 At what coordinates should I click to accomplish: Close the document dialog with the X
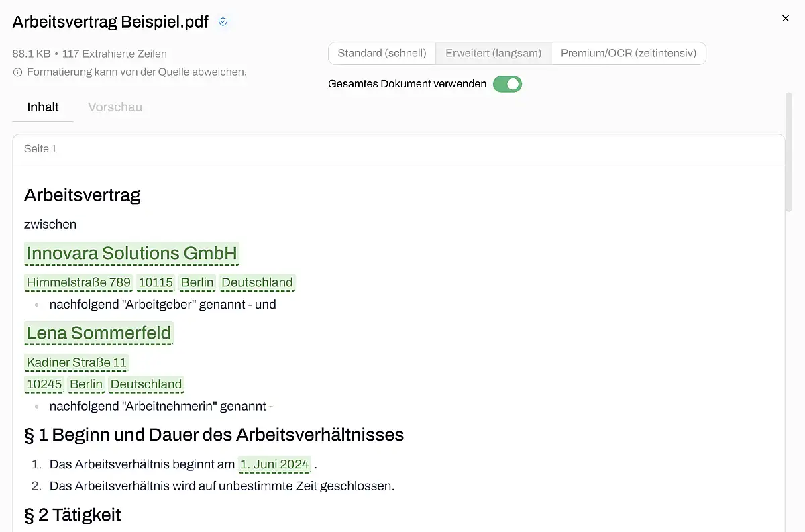point(786,19)
